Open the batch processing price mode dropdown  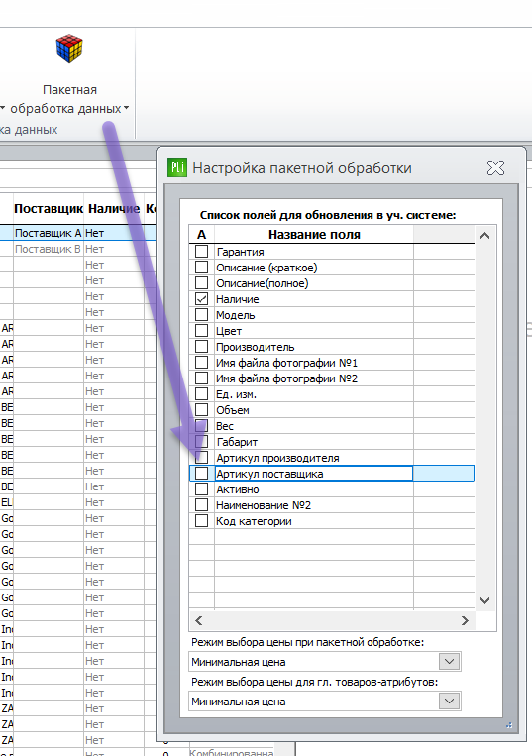tap(449, 662)
